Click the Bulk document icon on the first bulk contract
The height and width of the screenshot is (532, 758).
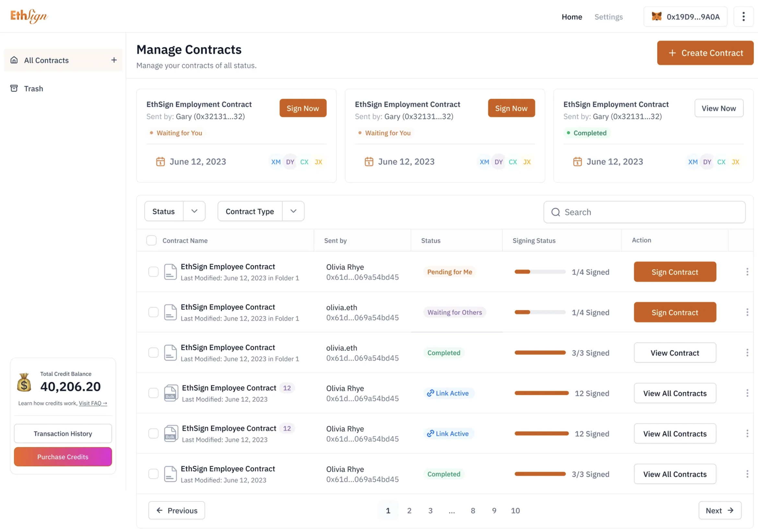pos(171,393)
